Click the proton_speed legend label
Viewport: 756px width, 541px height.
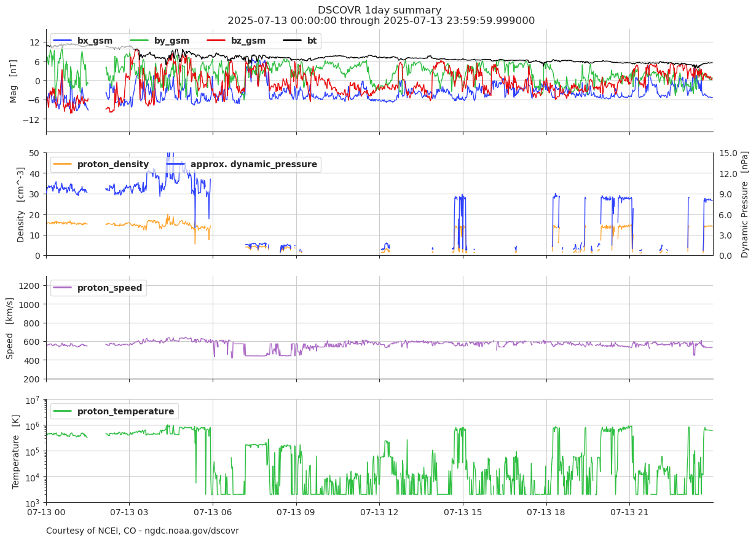coord(109,288)
